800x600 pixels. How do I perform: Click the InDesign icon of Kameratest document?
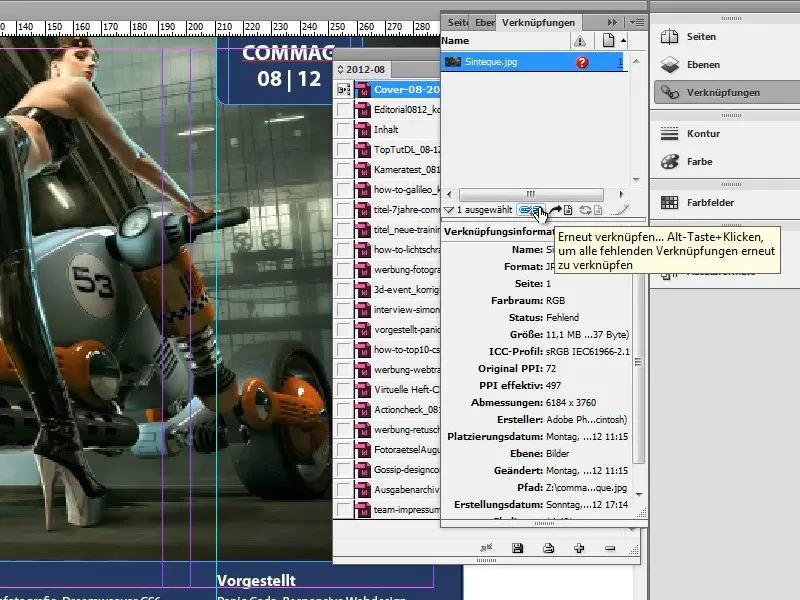pyautogui.click(x=363, y=170)
